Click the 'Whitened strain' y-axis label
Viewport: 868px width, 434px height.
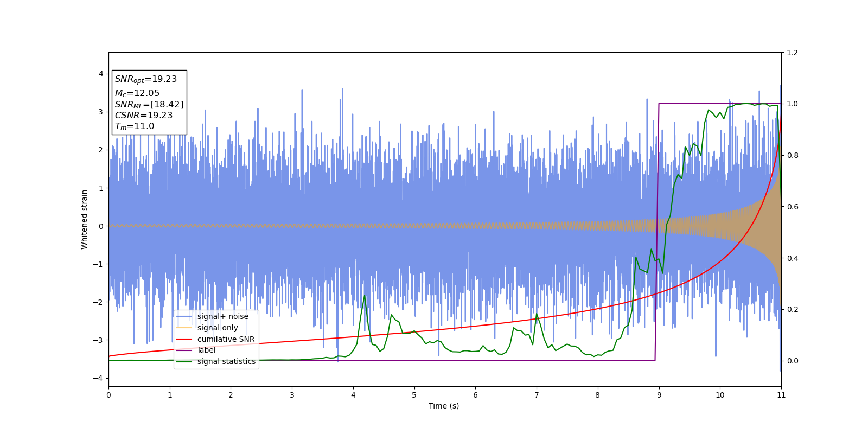coord(85,219)
